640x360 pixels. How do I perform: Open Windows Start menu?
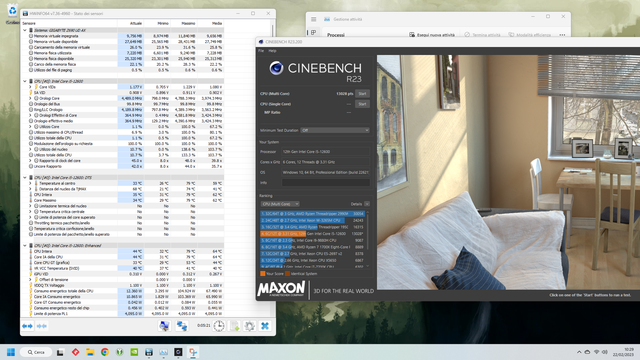click(11, 352)
